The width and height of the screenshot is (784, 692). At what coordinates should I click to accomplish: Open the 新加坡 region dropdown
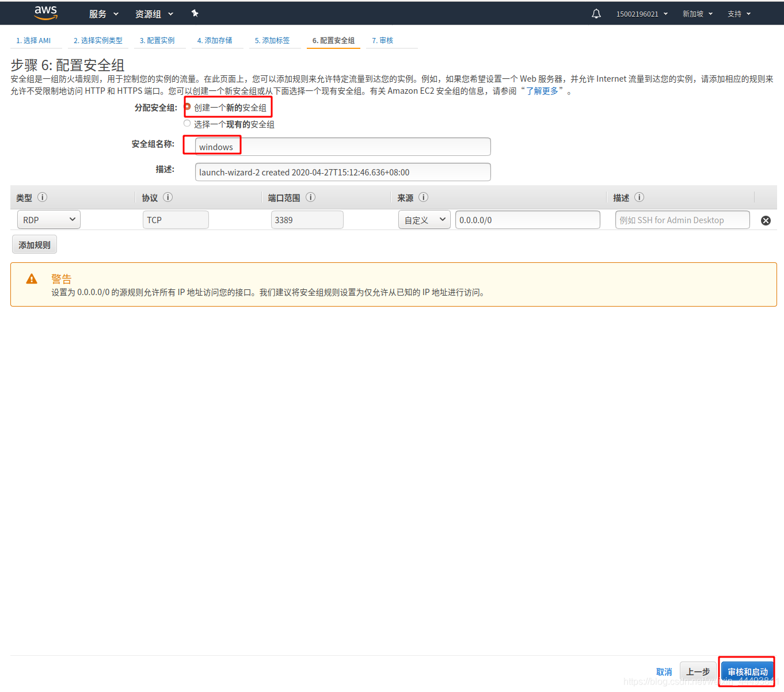[698, 14]
